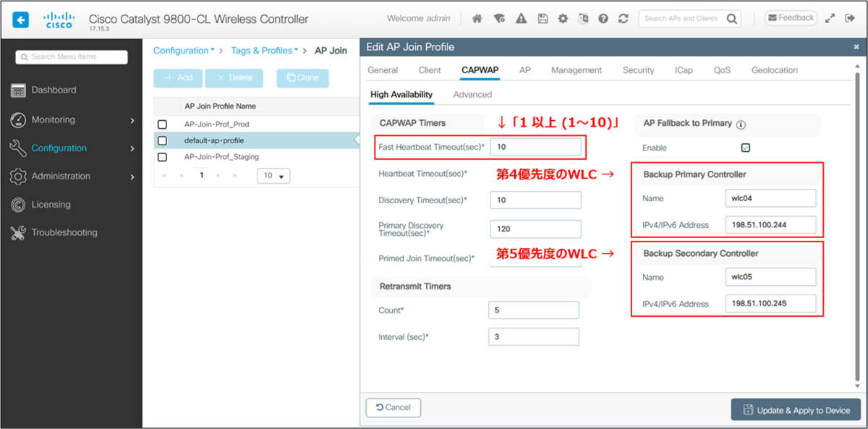Open the wireless setup wizard icon
Viewport: 868px width, 429px height.
tap(498, 19)
